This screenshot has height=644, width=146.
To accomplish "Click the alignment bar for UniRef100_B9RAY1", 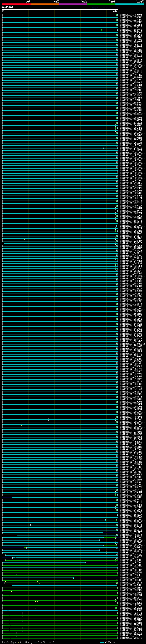I will point(60,55).
